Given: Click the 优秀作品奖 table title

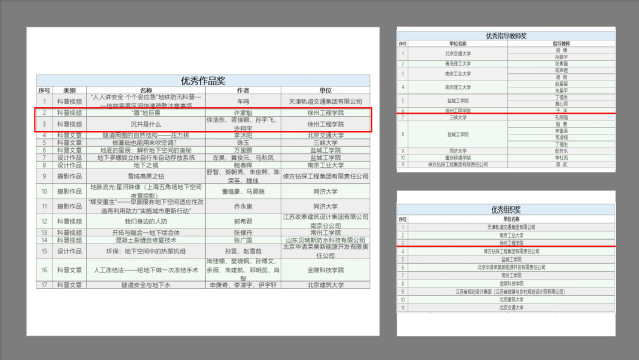Looking at the screenshot, I should (x=203, y=80).
